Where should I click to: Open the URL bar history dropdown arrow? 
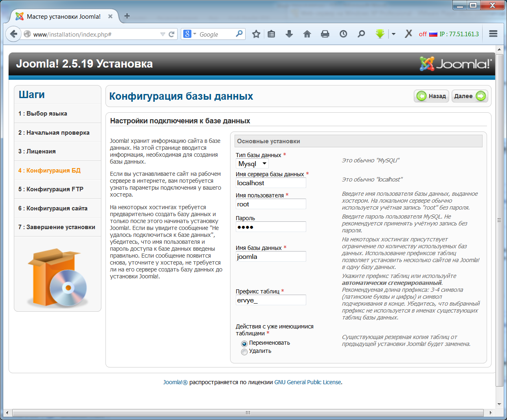pos(162,35)
